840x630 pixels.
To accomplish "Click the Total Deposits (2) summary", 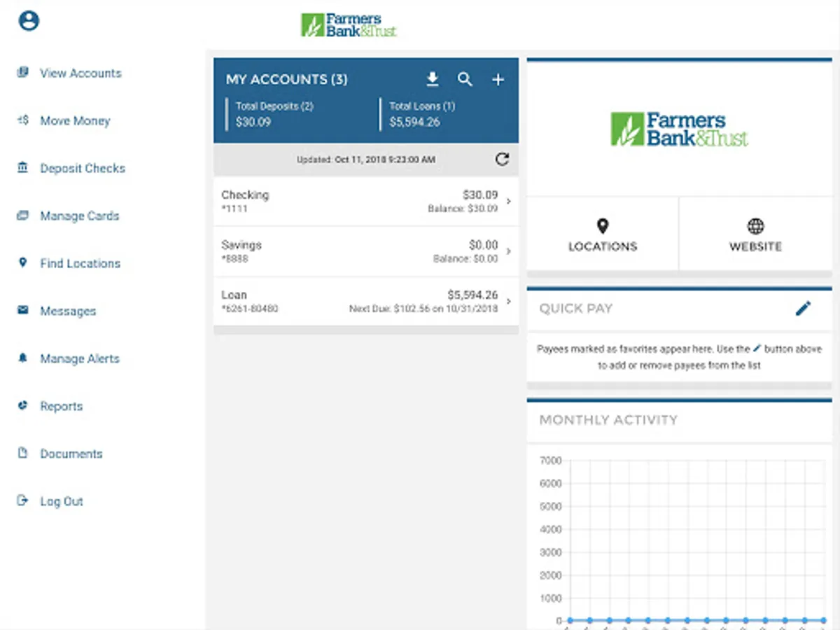I will pyautogui.click(x=274, y=114).
